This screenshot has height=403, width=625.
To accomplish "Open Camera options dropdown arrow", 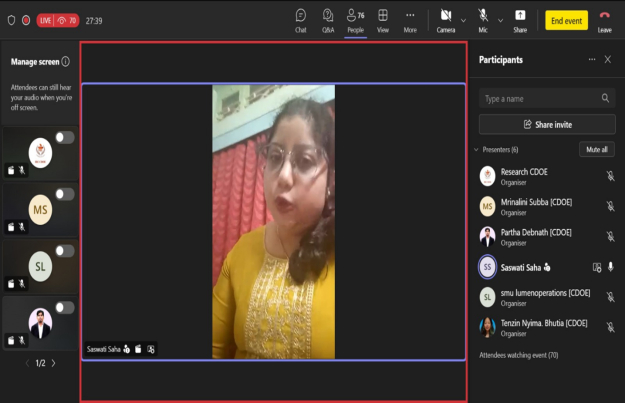I will point(463,20).
